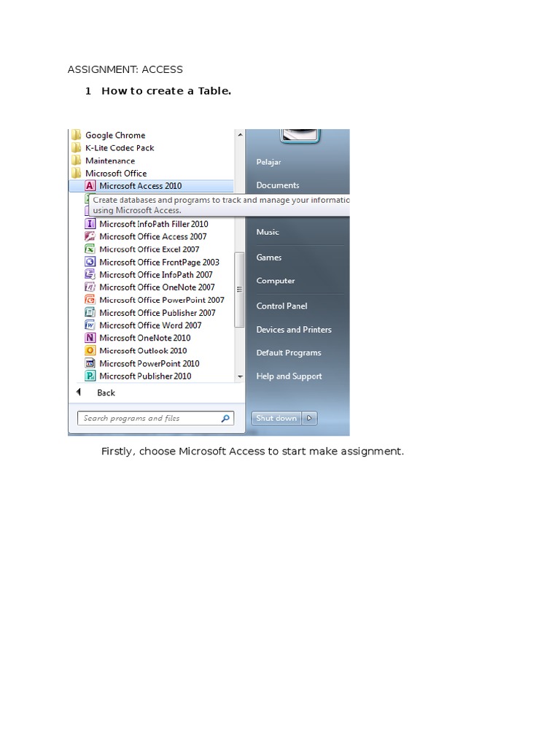Open Default Programs
Screen dimensions: 560x747
click(x=289, y=352)
